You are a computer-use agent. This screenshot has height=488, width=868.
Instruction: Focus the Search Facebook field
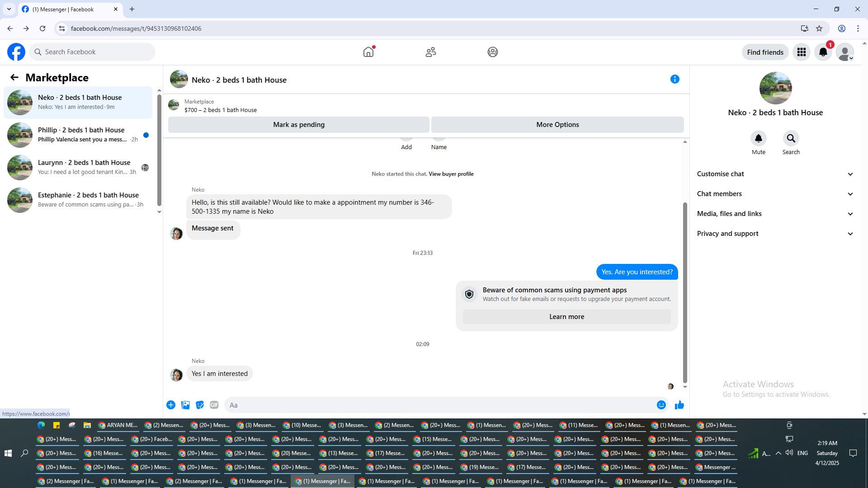tap(92, 52)
